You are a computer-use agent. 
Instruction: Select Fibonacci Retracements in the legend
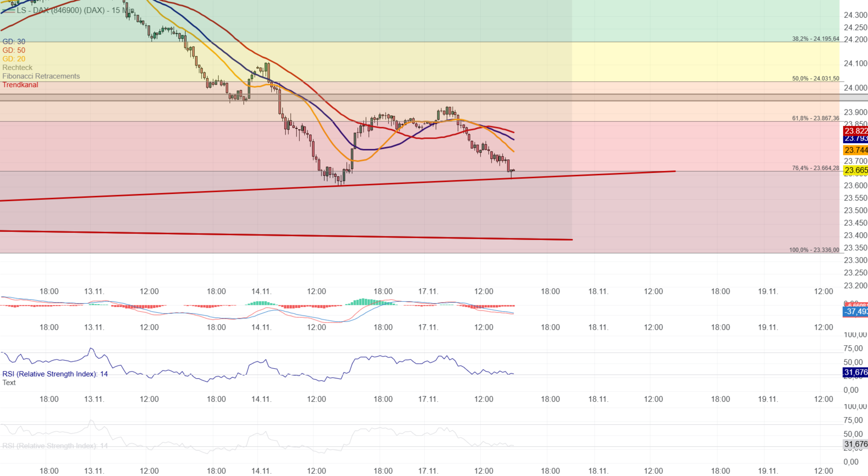tap(41, 76)
